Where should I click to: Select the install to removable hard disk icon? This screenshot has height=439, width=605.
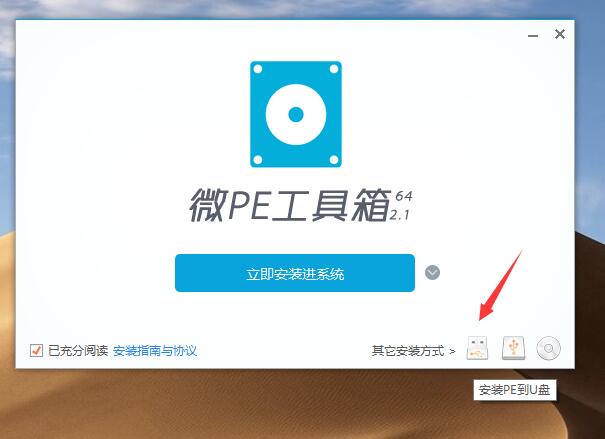pos(514,348)
